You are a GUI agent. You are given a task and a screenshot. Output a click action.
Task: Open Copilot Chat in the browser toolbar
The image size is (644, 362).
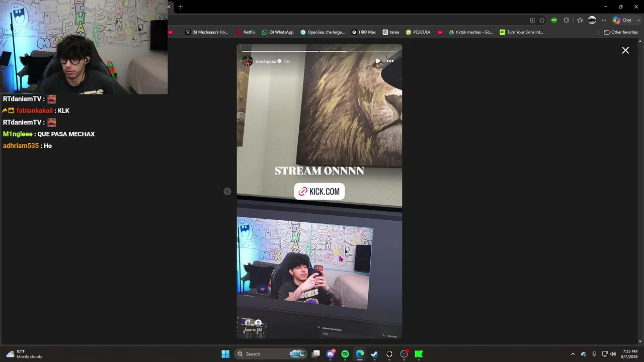click(x=622, y=20)
